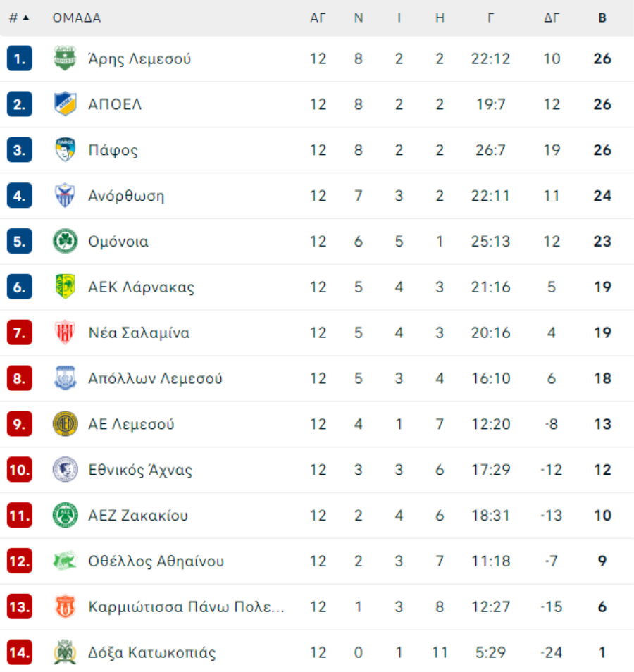Sort by the ΑΓ column header
634x672 pixels.
coord(318,18)
